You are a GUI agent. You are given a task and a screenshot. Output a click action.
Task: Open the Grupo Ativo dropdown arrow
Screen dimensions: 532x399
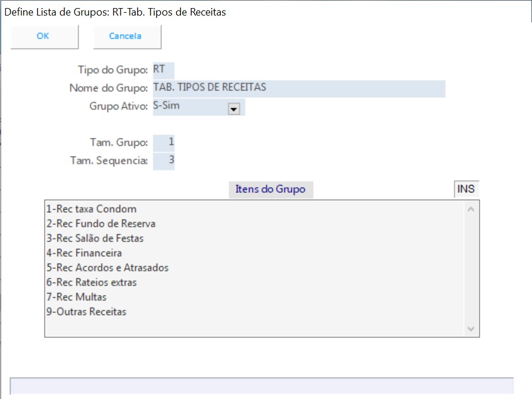click(x=234, y=109)
